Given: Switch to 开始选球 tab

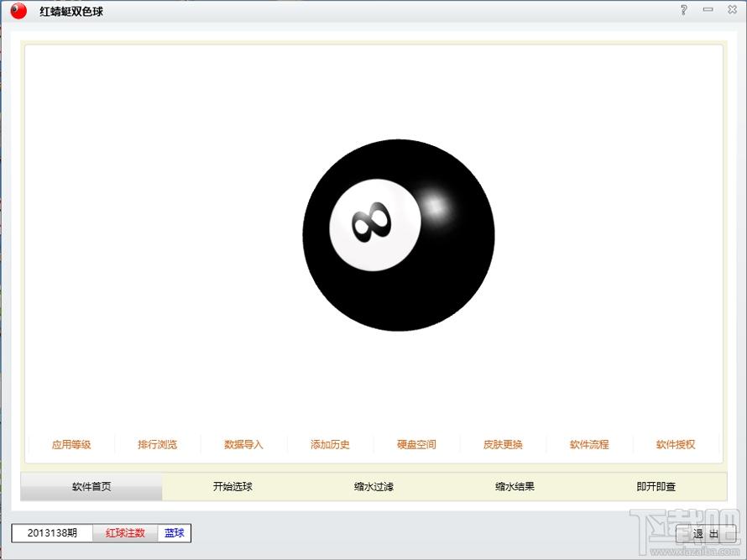Looking at the screenshot, I should point(232,487).
